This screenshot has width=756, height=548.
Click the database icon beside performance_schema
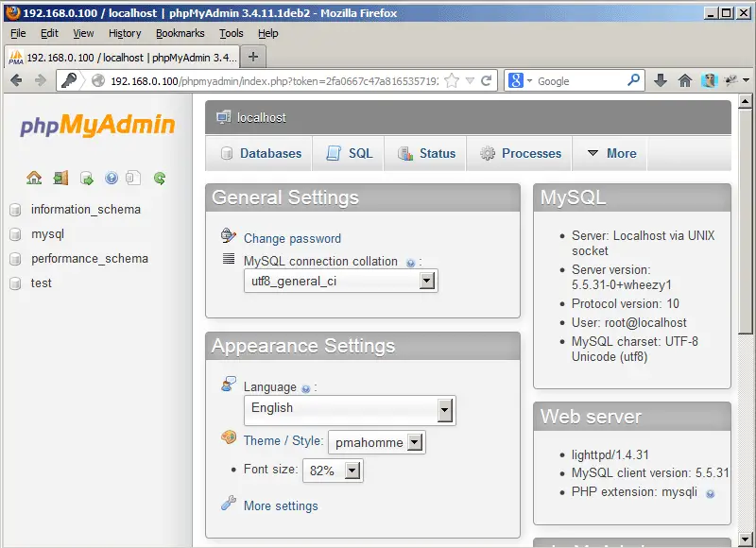coord(15,259)
